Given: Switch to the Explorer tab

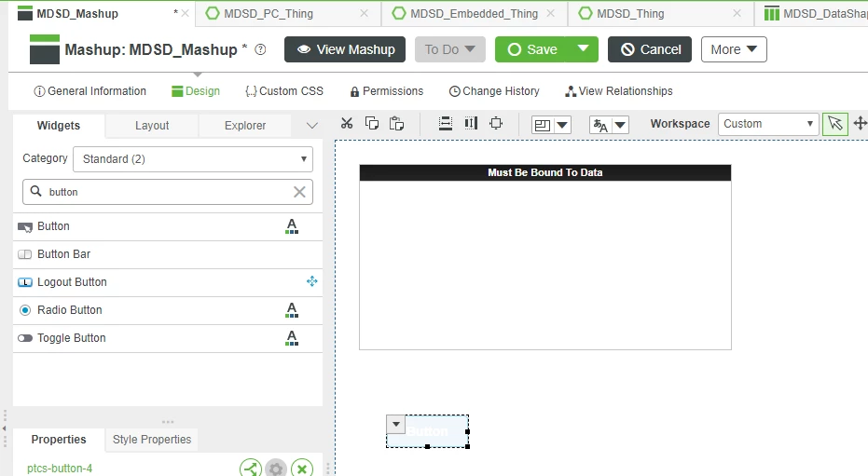Looking at the screenshot, I should 244,126.
